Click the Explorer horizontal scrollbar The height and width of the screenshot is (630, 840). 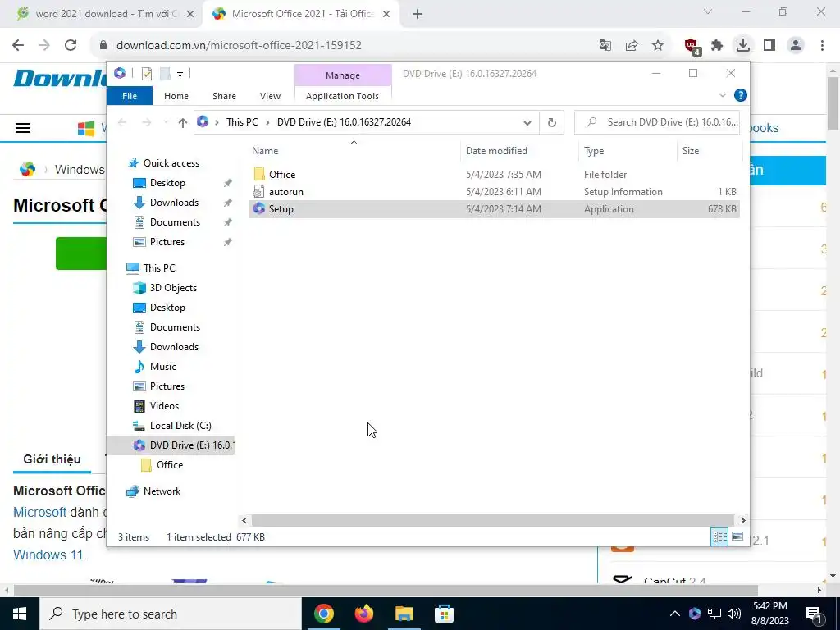click(x=492, y=520)
